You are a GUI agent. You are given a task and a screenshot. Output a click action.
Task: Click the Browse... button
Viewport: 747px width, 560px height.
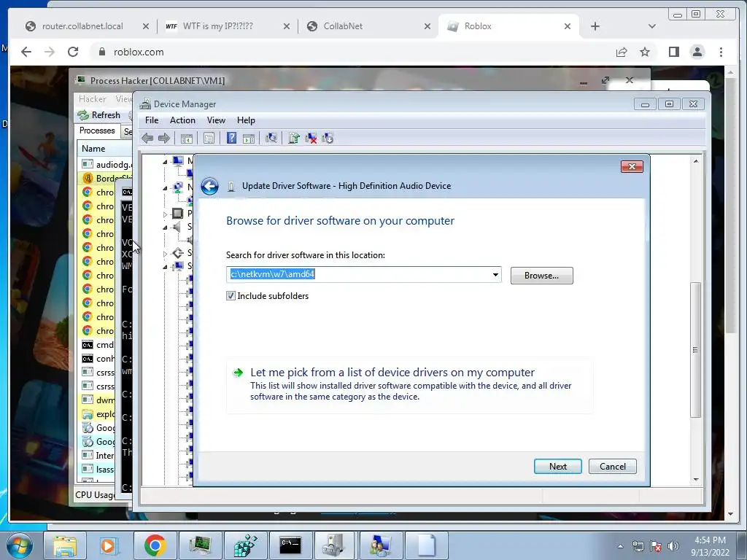click(542, 276)
